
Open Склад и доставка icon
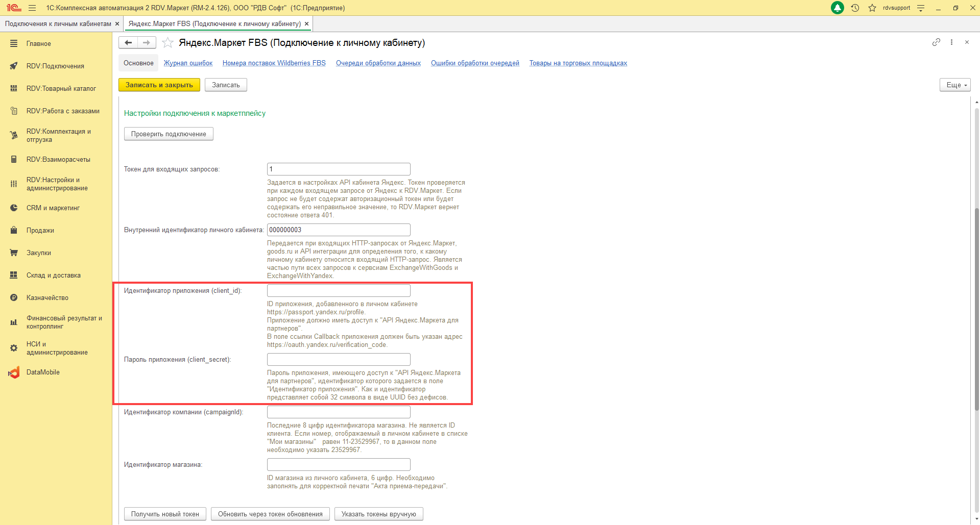coord(14,276)
